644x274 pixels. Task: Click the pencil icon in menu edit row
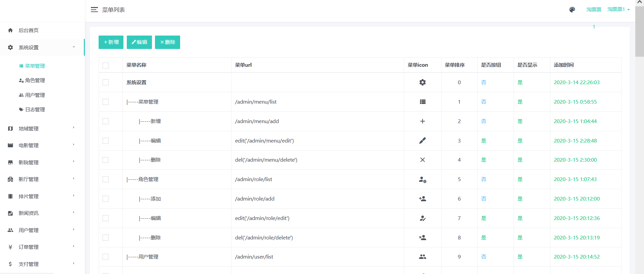point(422,141)
